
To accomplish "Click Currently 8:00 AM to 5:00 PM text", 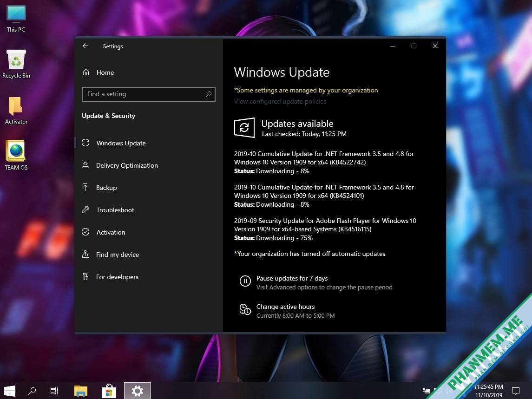I will [x=295, y=316].
